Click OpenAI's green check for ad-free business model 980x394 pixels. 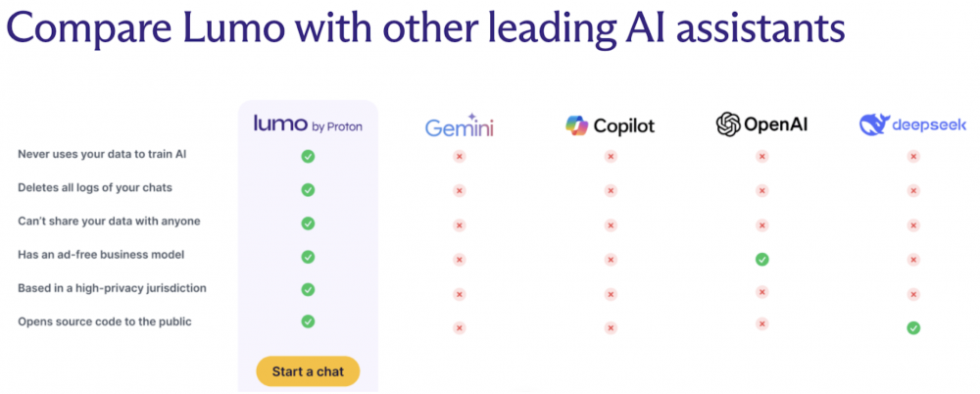(x=761, y=259)
